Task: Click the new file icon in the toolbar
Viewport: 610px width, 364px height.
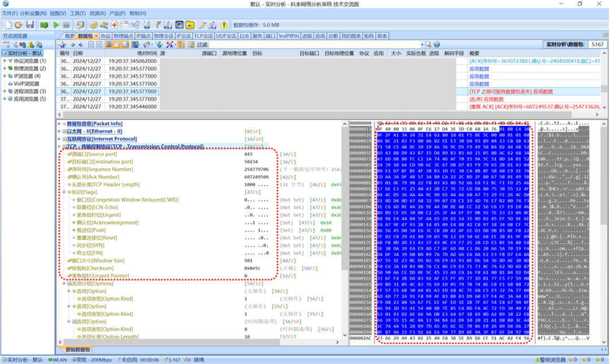Action: (8, 25)
